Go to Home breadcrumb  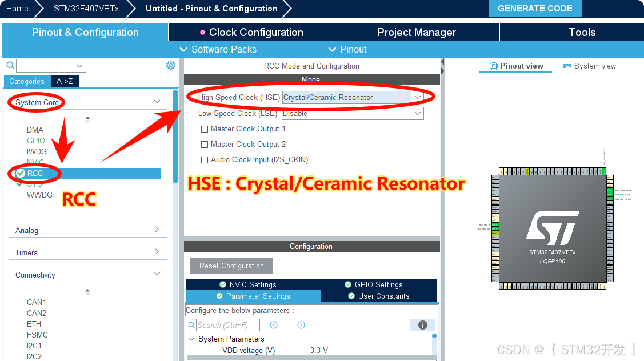(17, 8)
